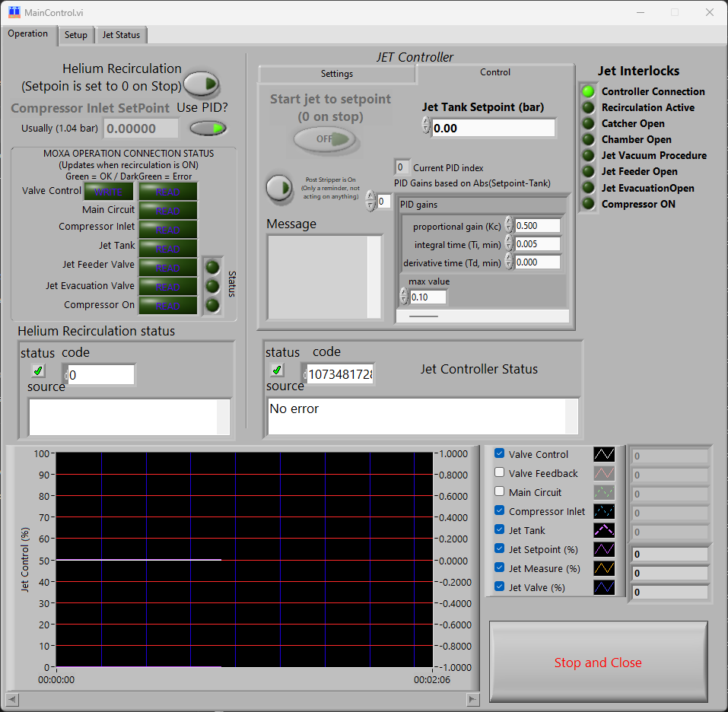Click Jet Tank Setpoint stepper arrows

click(426, 125)
